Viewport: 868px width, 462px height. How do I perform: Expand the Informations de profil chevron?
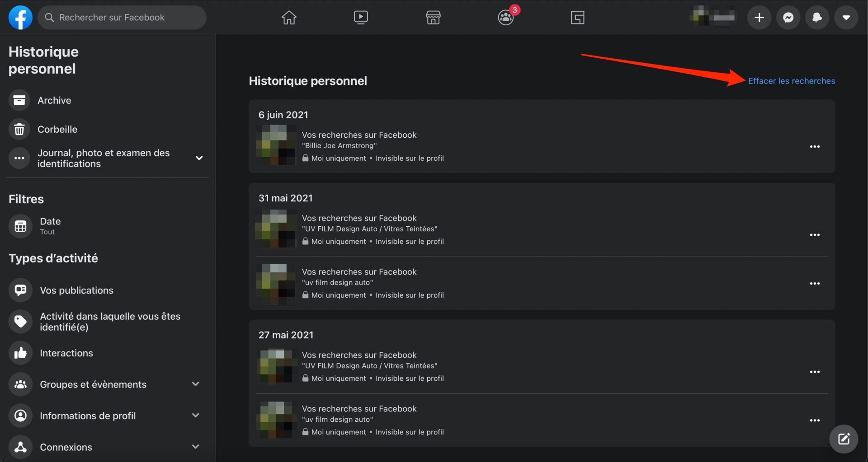[196, 415]
